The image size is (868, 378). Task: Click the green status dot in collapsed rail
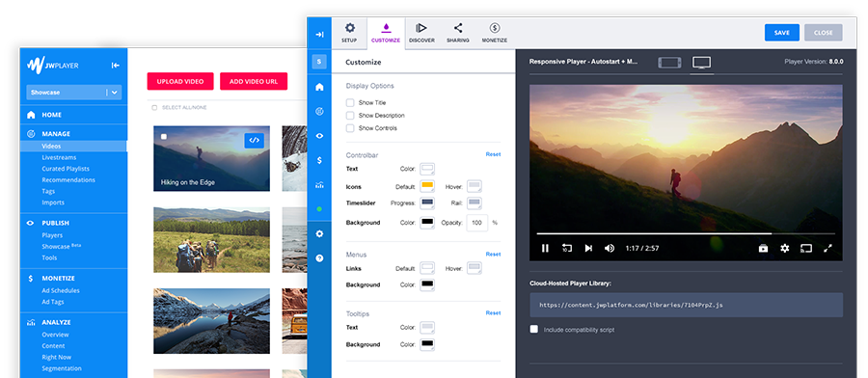tap(319, 209)
